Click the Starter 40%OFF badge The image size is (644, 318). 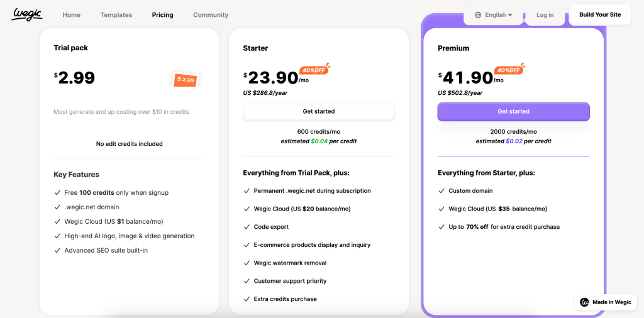coord(314,70)
